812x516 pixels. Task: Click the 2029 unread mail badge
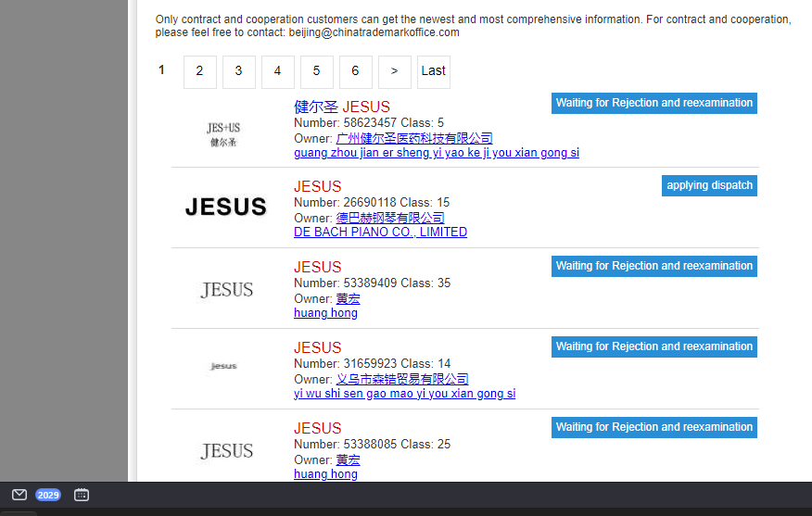pos(48,495)
